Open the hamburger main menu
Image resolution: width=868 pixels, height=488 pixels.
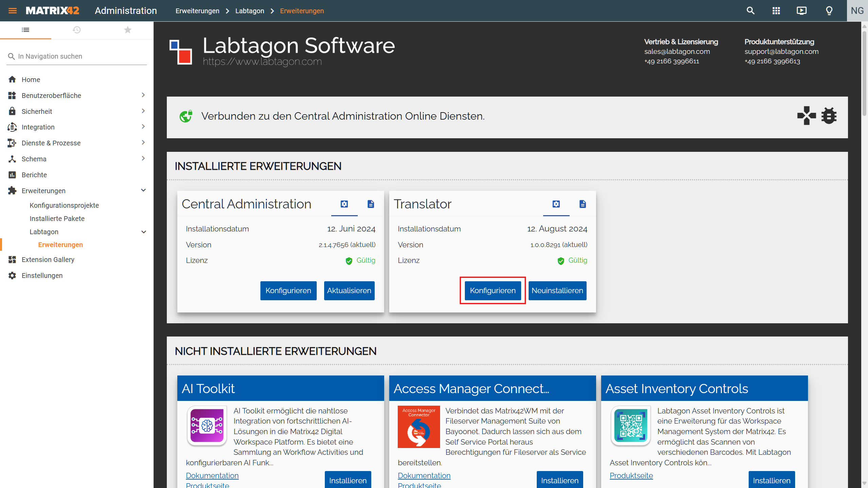(13, 11)
